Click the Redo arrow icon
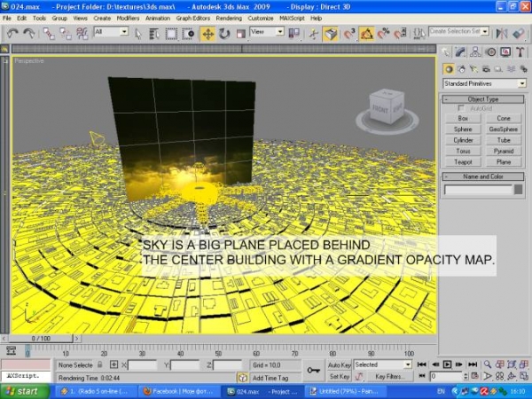532x399 pixels. [29, 34]
